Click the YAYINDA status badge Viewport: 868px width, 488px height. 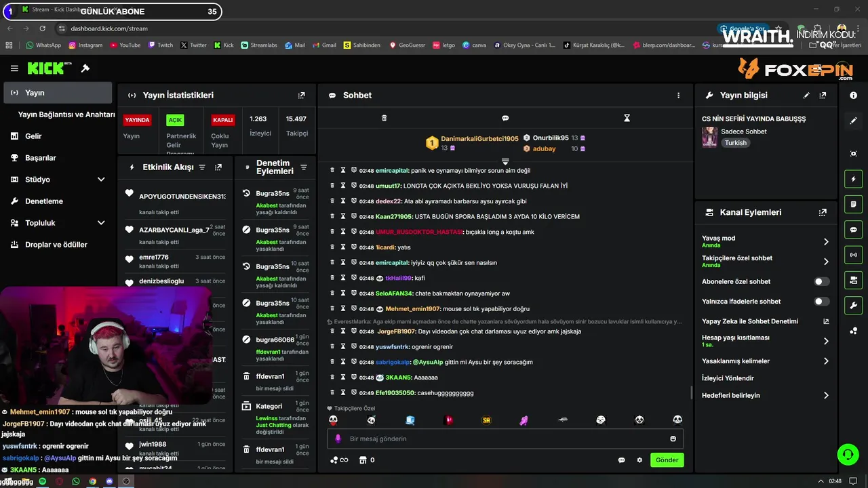click(x=137, y=120)
